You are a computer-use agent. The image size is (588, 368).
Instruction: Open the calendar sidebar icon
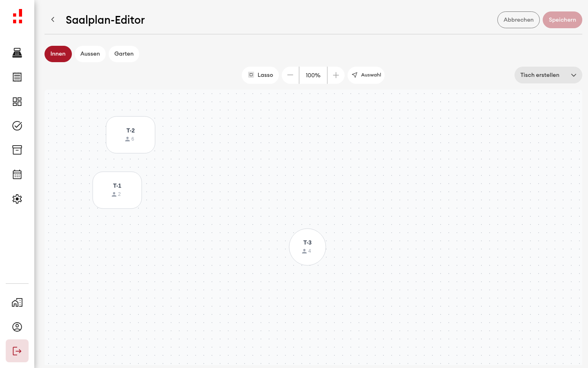pyautogui.click(x=17, y=175)
